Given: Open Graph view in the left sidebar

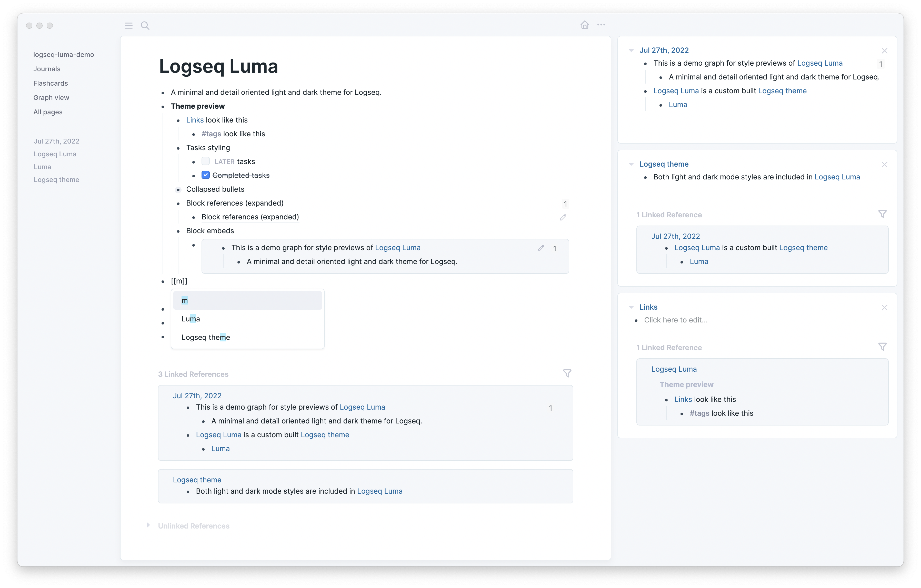Looking at the screenshot, I should pos(51,97).
